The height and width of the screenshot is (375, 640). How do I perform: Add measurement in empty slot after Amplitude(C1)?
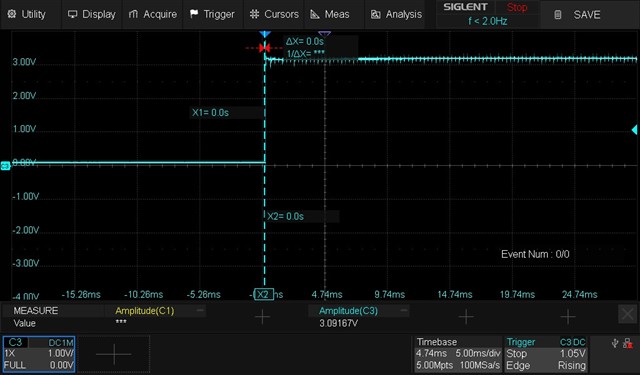coord(262,316)
